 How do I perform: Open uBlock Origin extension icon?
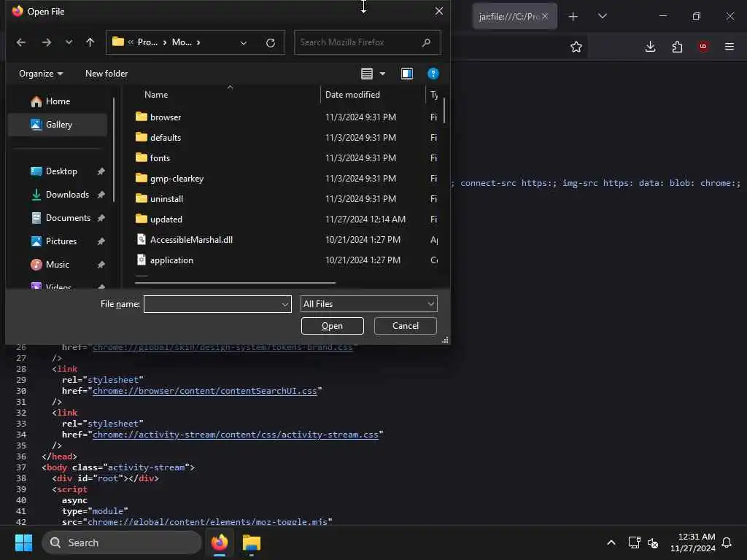[x=703, y=47]
